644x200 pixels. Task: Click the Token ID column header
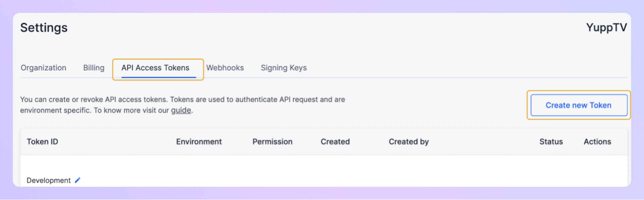click(x=42, y=142)
